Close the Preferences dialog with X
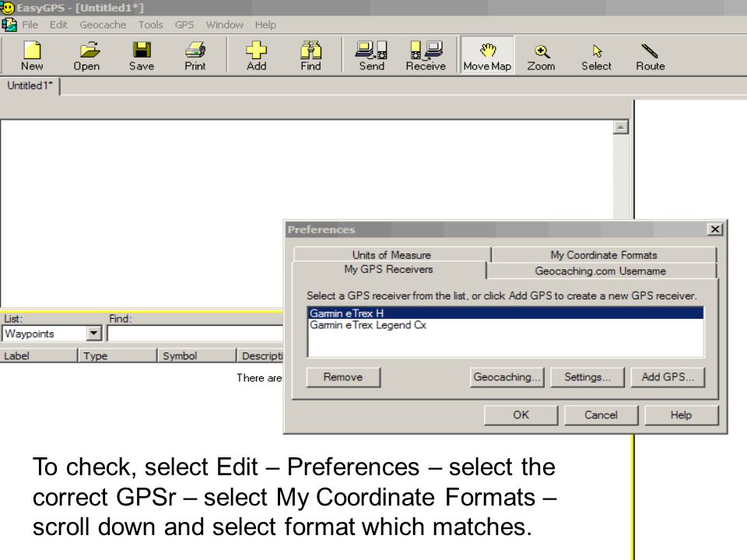 (x=715, y=229)
